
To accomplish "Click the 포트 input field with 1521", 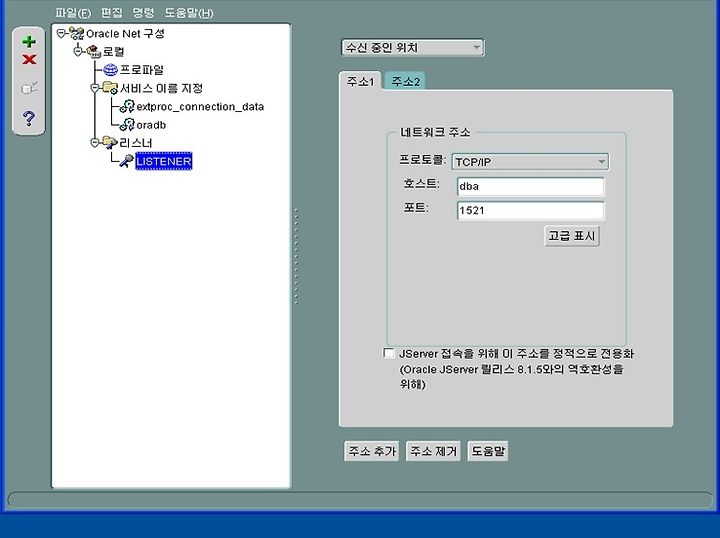I will 530,211.
